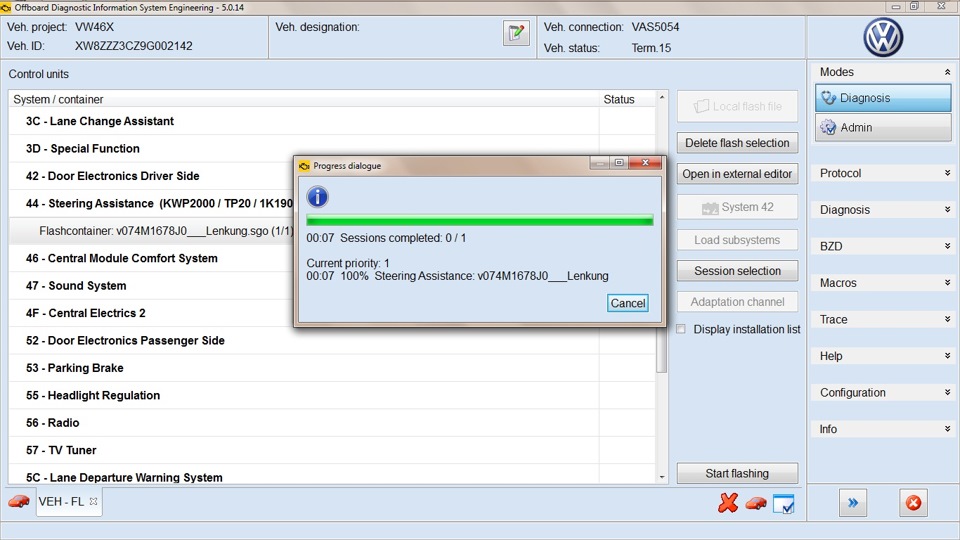Click the Status column header
Image resolution: width=960 pixels, height=540 pixels.
[627, 99]
